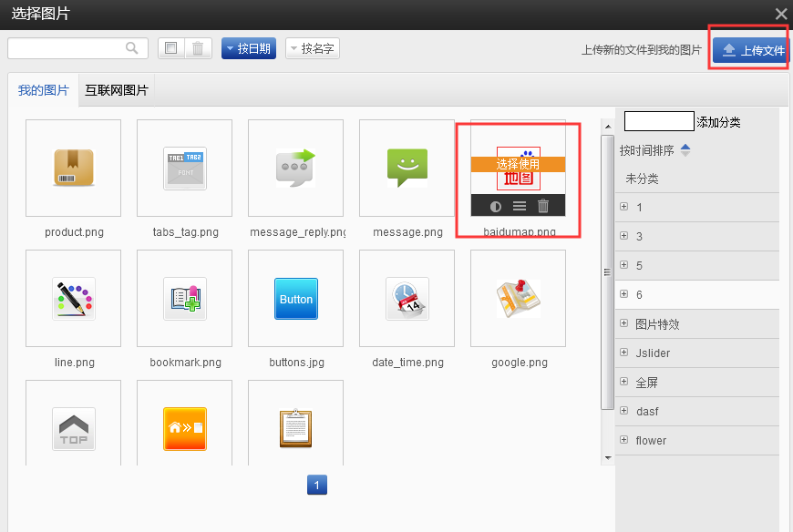
Task: Pick the buttons.jpg blue button image
Action: pos(296,299)
